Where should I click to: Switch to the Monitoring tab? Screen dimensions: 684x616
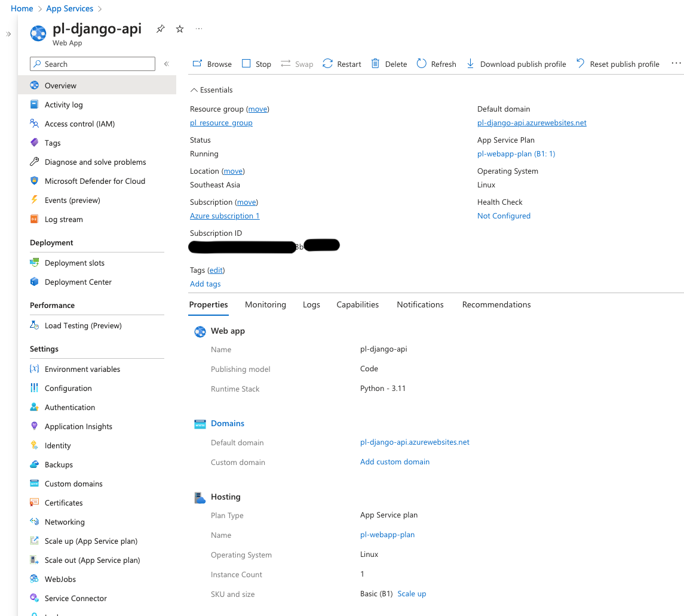pos(265,305)
